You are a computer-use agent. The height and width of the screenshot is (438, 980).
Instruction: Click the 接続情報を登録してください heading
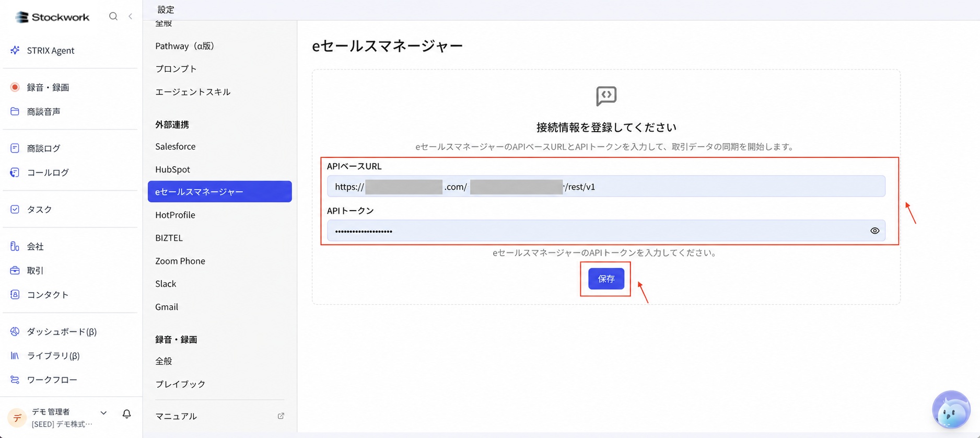(606, 127)
